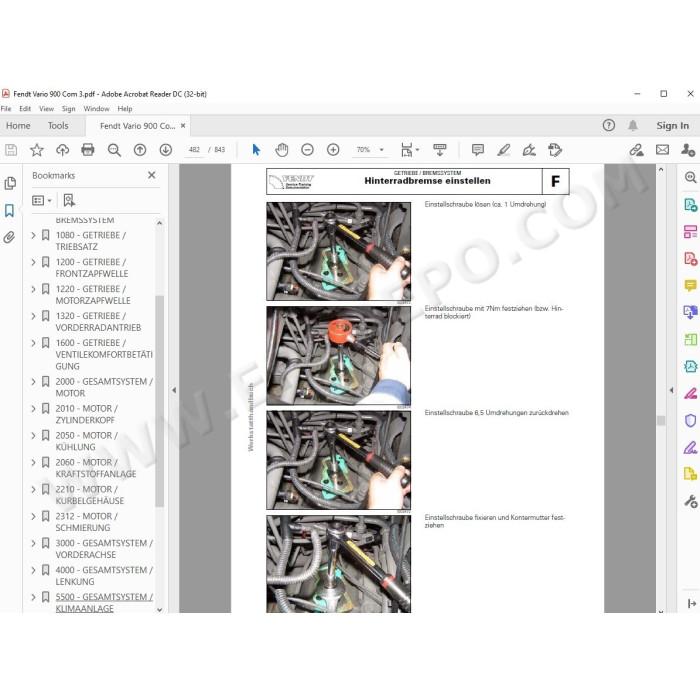Screen dimensions: 700x700
Task: Close the Fendt Vario 900 document tab
Action: tap(183, 126)
